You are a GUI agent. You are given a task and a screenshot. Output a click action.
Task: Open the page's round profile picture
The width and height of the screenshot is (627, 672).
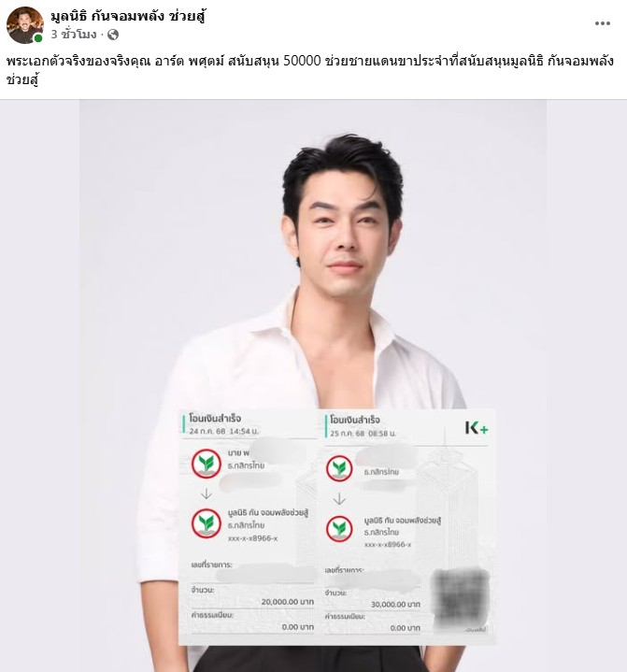point(25,25)
